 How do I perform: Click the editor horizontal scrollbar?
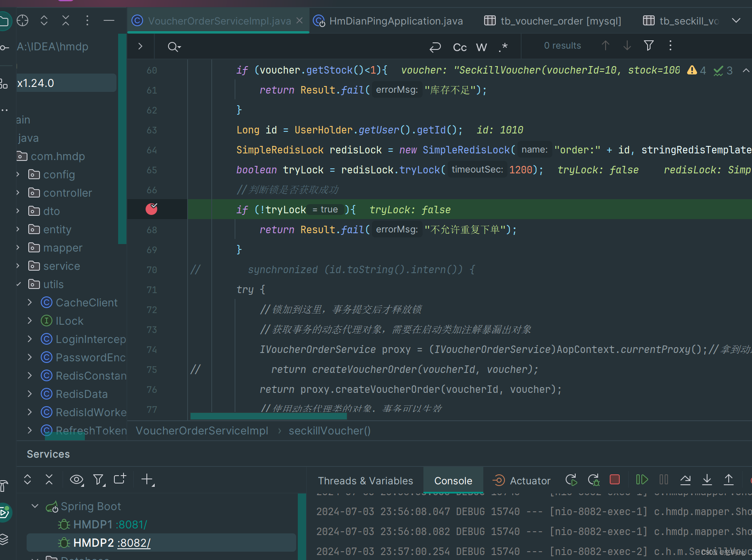pos(268,416)
